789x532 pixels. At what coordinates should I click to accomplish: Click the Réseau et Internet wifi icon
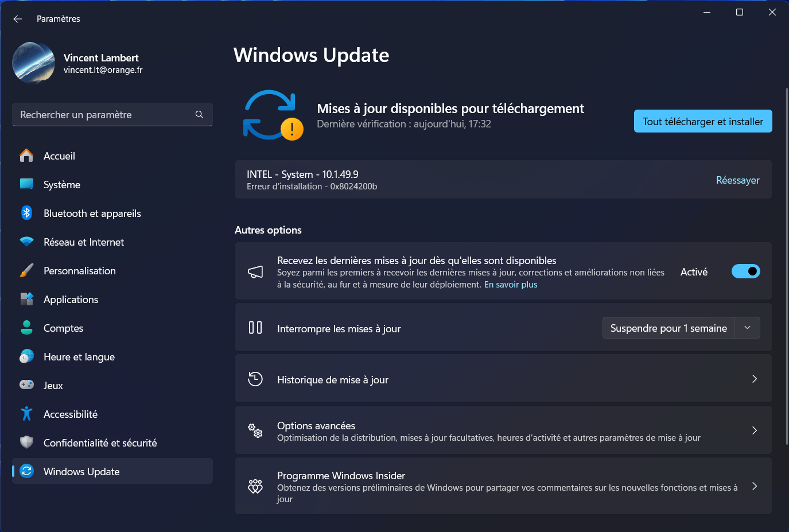26,242
